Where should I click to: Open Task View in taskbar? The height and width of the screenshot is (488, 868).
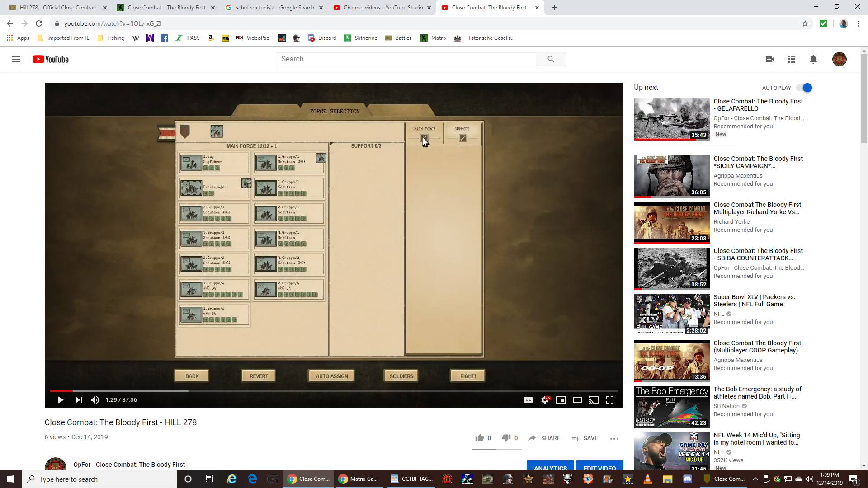[209, 479]
